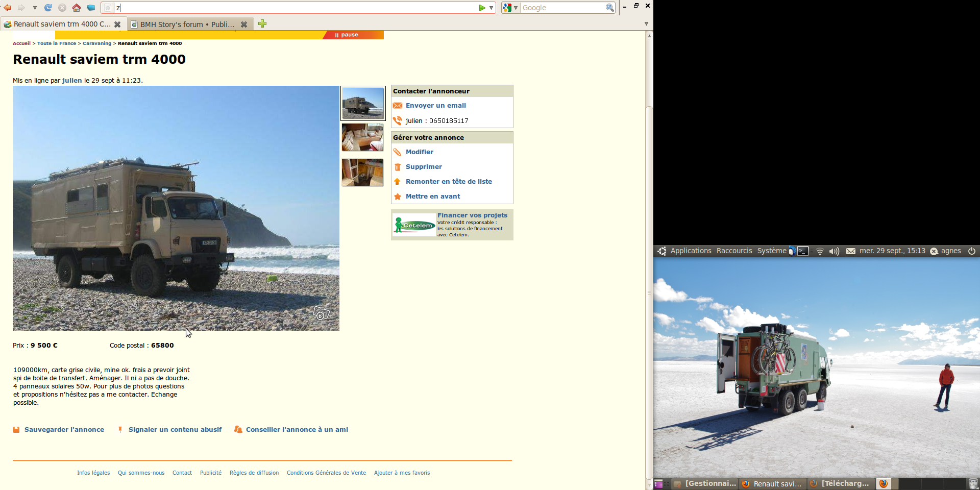The width and height of the screenshot is (980, 490).
Task: Click the Envoyer un email link
Action: click(x=435, y=106)
